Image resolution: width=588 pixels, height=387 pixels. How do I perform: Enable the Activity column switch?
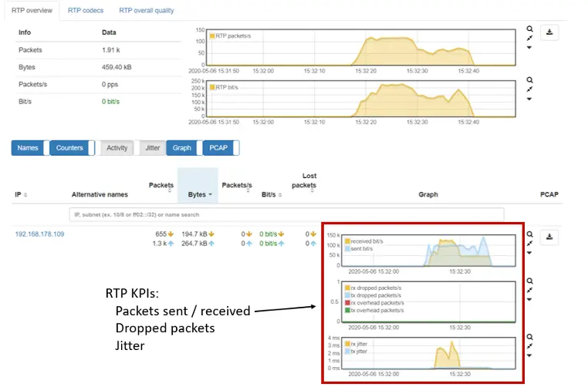114,148
